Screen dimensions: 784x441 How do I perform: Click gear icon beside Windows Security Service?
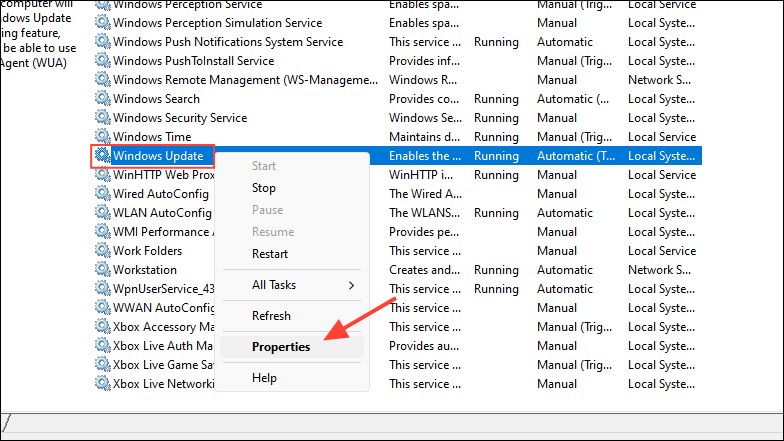[102, 118]
